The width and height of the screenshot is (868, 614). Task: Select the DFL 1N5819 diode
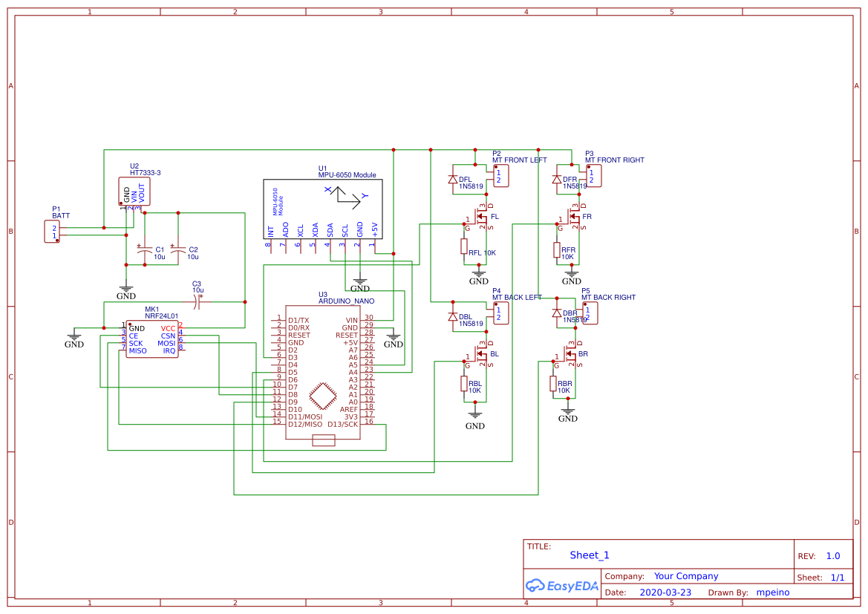coord(453,180)
